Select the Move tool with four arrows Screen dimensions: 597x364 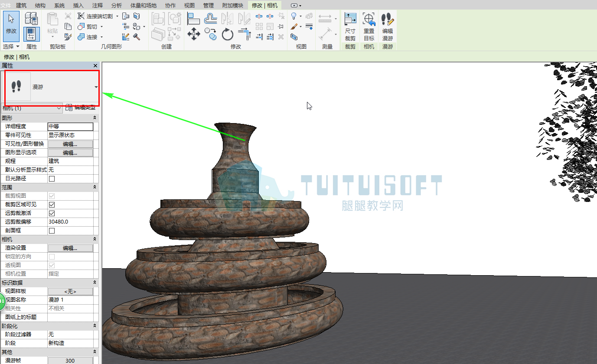click(193, 34)
